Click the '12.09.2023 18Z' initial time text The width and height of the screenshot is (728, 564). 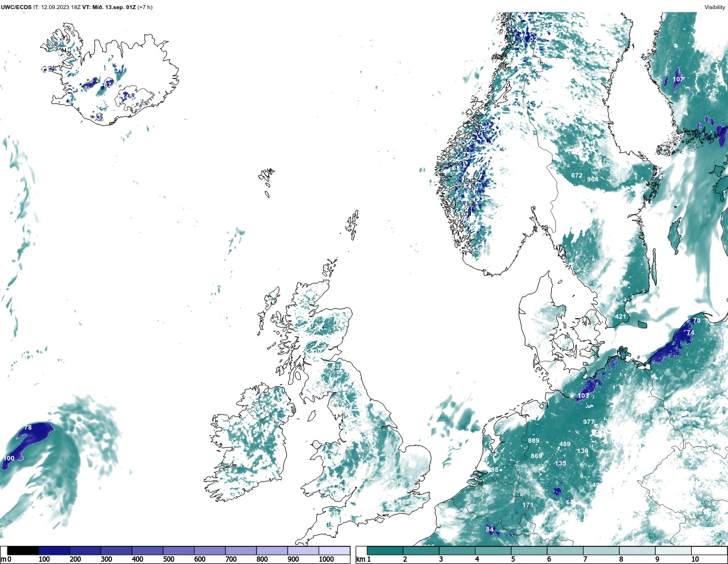pyautogui.click(x=61, y=7)
